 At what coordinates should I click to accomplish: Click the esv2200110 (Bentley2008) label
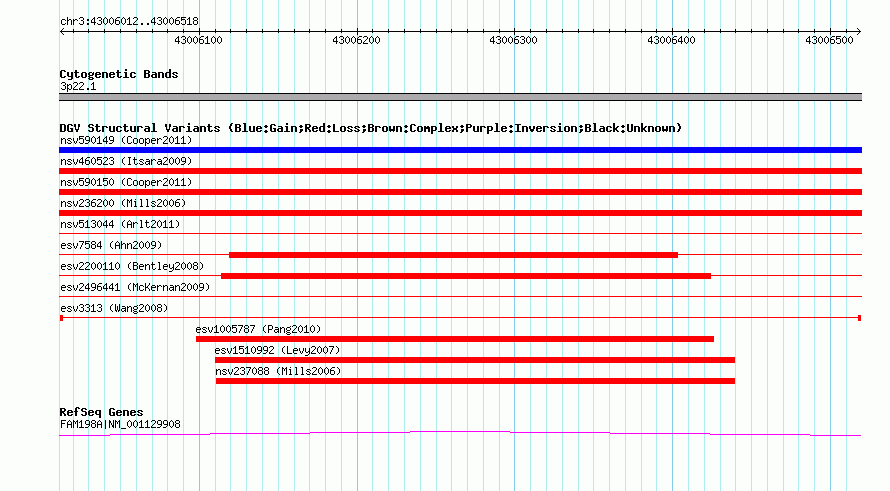tap(132, 266)
